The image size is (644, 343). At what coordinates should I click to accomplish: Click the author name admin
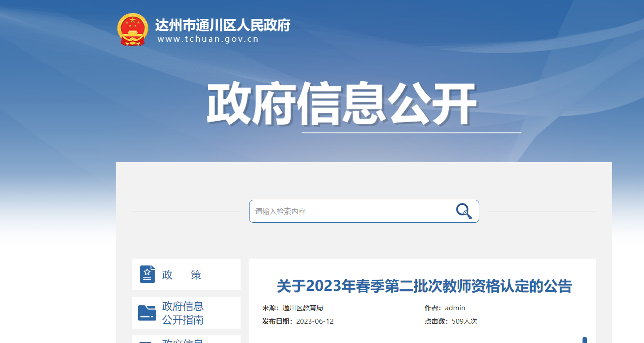(455, 308)
